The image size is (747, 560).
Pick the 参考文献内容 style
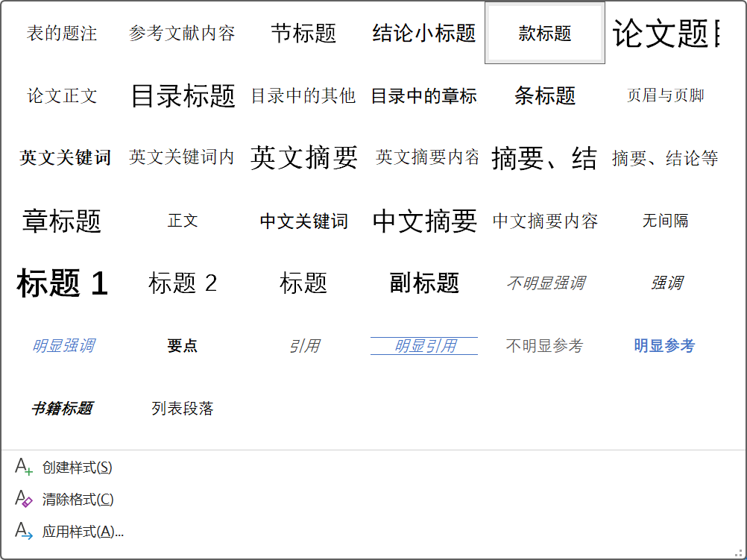(x=182, y=34)
